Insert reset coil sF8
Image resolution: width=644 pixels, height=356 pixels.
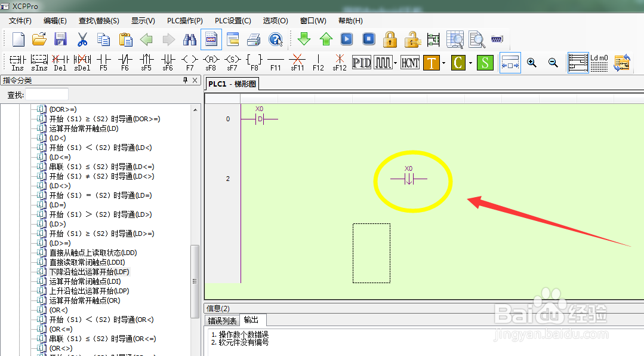(x=211, y=63)
